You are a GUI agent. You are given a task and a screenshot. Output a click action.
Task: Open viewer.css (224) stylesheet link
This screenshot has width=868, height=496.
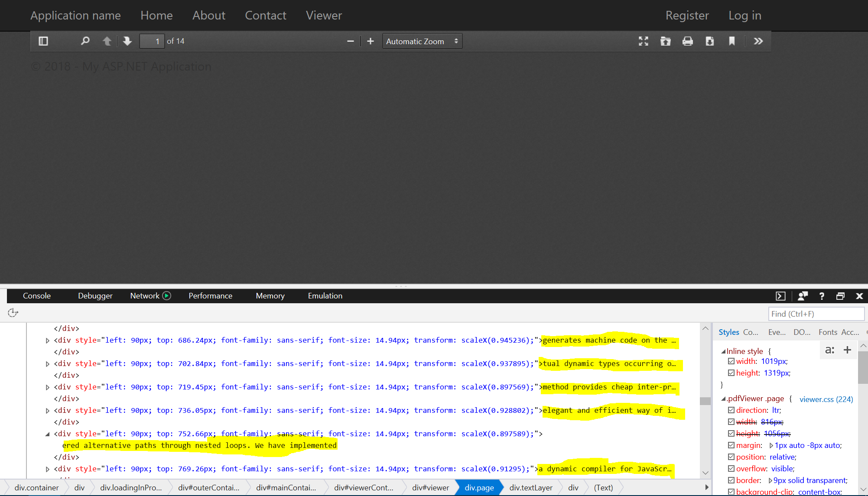[826, 399]
